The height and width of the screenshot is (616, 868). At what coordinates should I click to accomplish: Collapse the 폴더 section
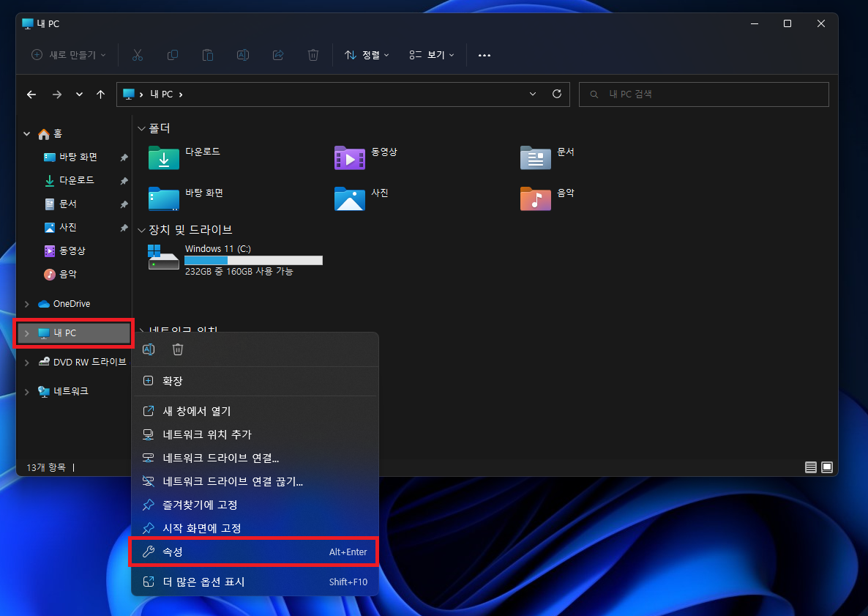(142, 128)
